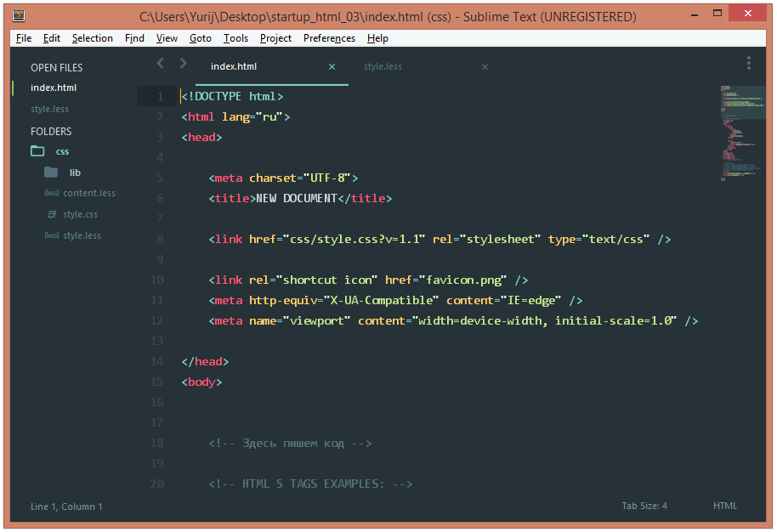The height and width of the screenshot is (532, 777).
Task: Open content.less from the sidebar
Action: (x=89, y=193)
